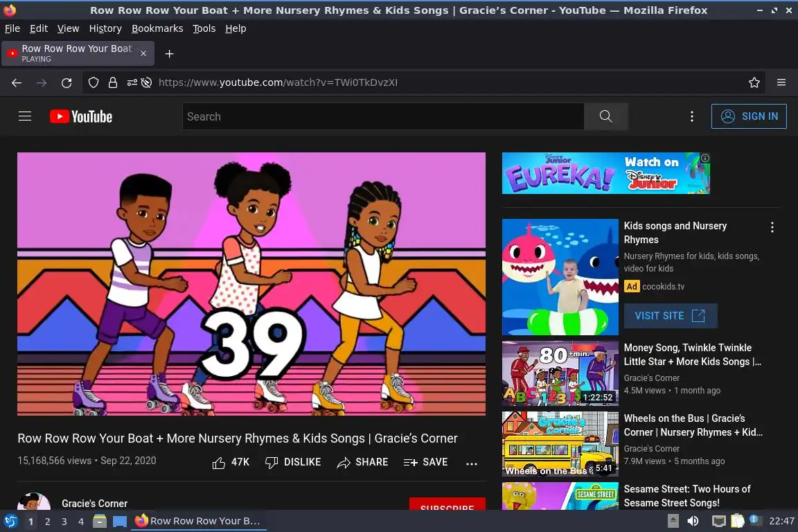798x532 pixels.
Task: Go to YouTube home via the logo
Action: (81, 116)
